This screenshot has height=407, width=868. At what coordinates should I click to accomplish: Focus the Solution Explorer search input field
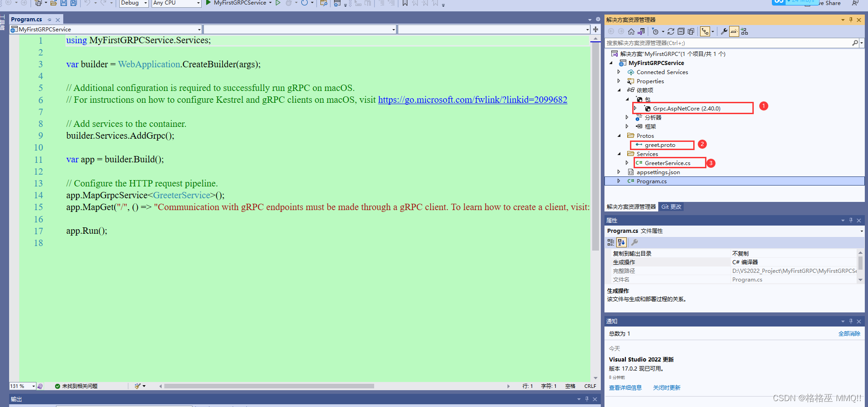(x=728, y=43)
